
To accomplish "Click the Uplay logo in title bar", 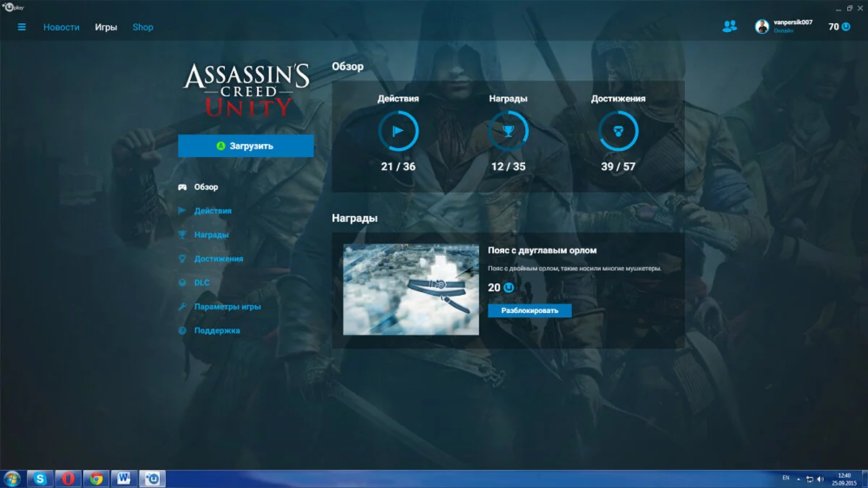I will 12,7.
